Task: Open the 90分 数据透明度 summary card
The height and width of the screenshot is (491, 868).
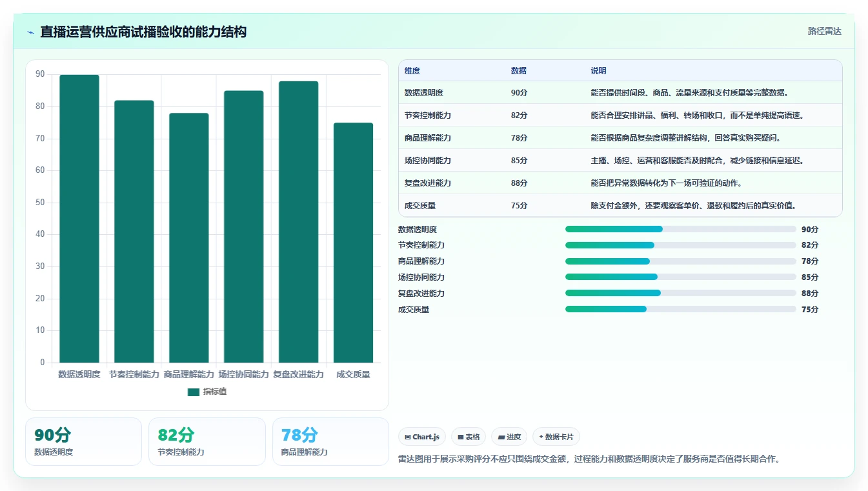Action: 83,441
